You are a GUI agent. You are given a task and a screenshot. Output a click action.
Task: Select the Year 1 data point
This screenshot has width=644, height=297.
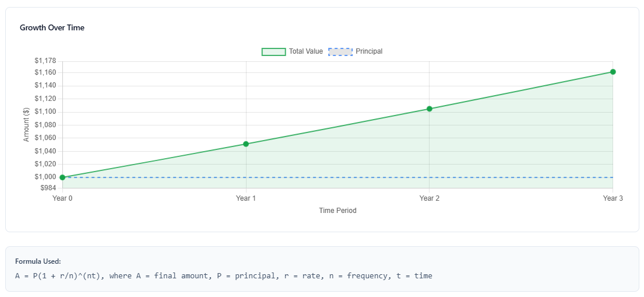(x=246, y=144)
